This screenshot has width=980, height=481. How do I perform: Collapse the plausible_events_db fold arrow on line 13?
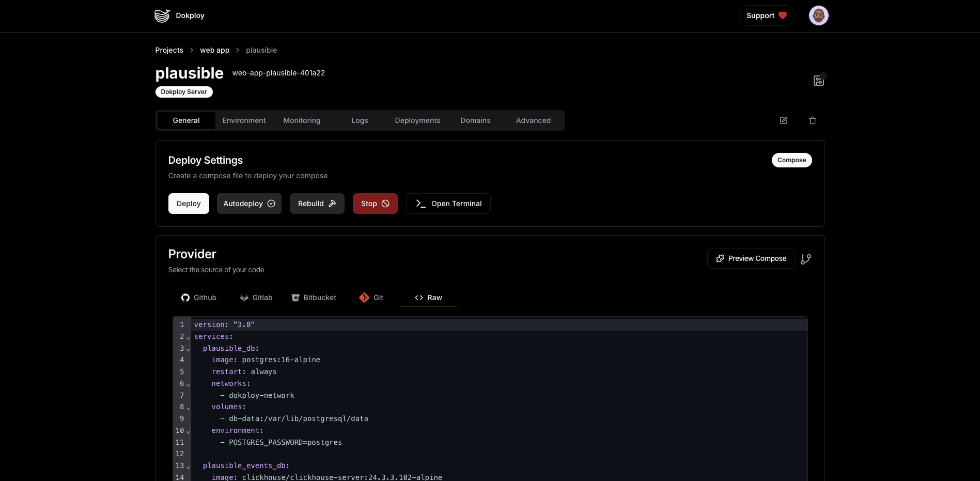point(188,467)
